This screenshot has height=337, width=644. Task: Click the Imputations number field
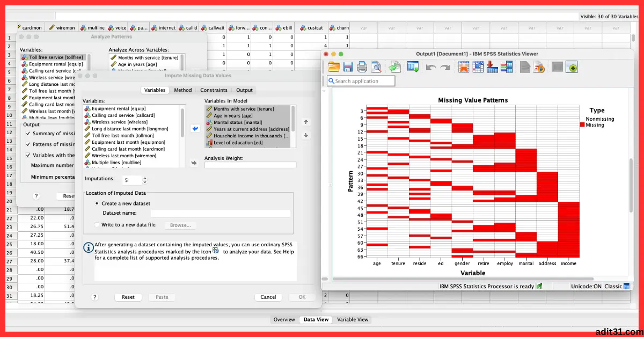[x=132, y=180]
